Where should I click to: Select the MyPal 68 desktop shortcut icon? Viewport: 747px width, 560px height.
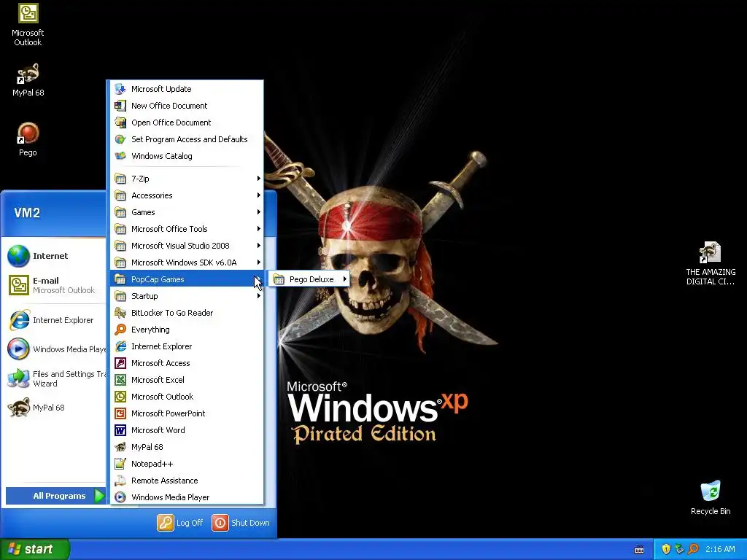tap(28, 74)
